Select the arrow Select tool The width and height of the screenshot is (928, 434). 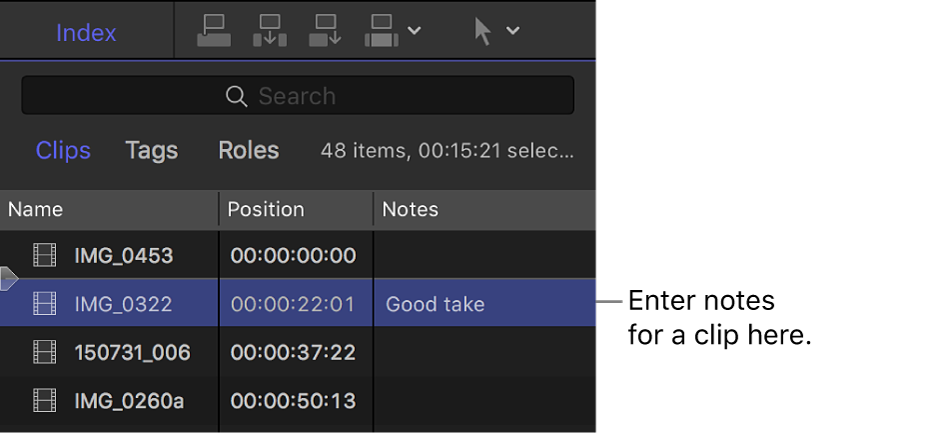click(x=483, y=32)
